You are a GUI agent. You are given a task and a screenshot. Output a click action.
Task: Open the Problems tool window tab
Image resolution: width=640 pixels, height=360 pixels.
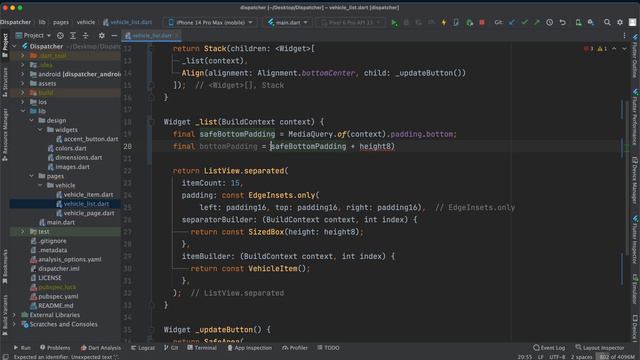[x=55, y=348]
